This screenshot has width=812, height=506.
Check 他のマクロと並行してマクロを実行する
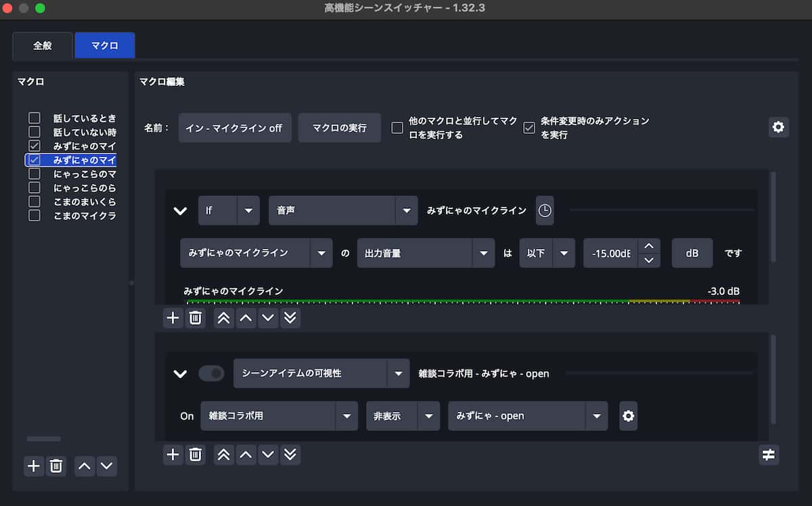397,127
